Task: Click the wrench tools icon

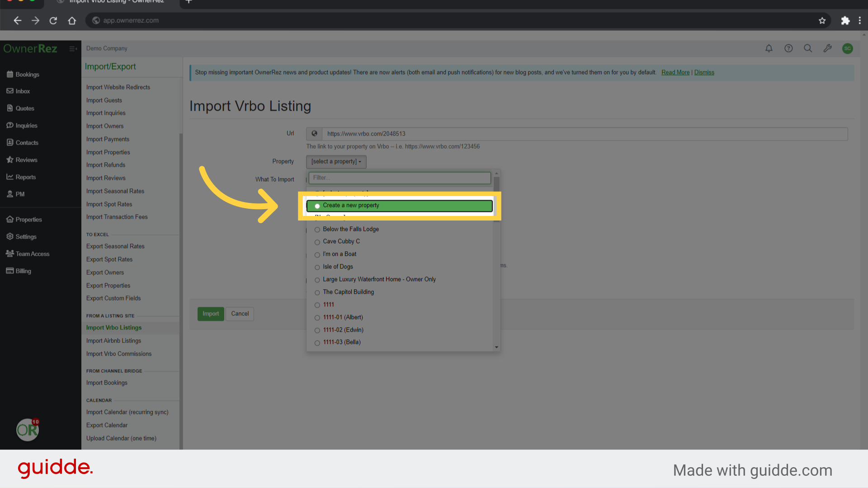Action: 827,48
